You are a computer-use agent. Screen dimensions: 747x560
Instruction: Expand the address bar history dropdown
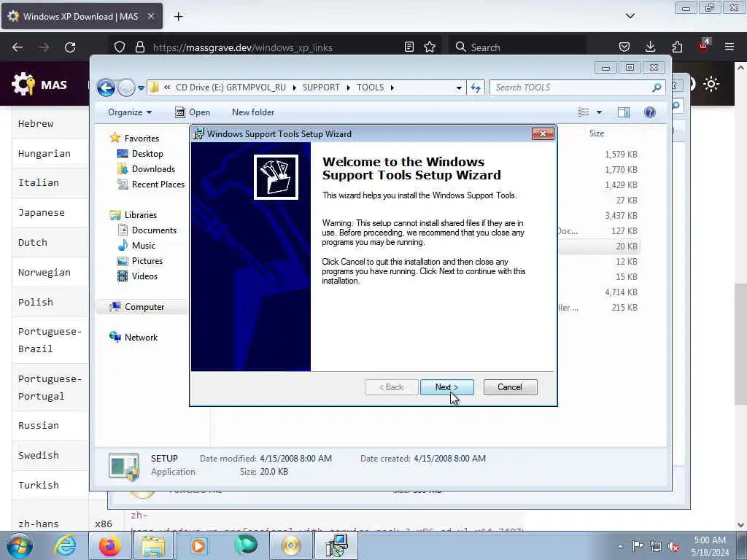point(459,88)
